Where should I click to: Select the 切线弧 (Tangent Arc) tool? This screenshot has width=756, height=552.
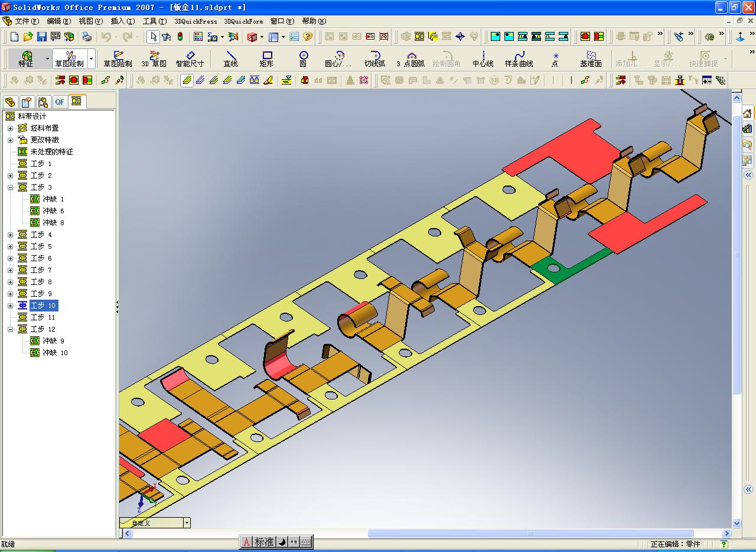coord(374,59)
